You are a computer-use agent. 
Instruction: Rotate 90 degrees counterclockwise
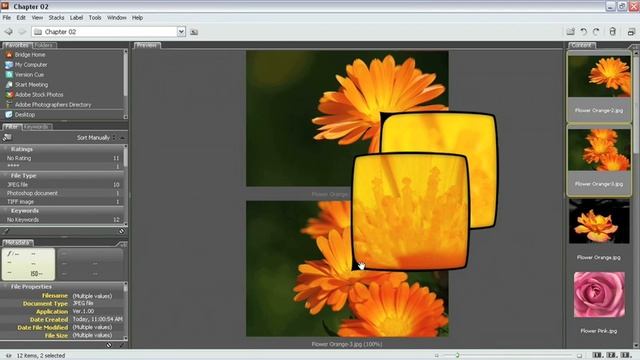584,31
